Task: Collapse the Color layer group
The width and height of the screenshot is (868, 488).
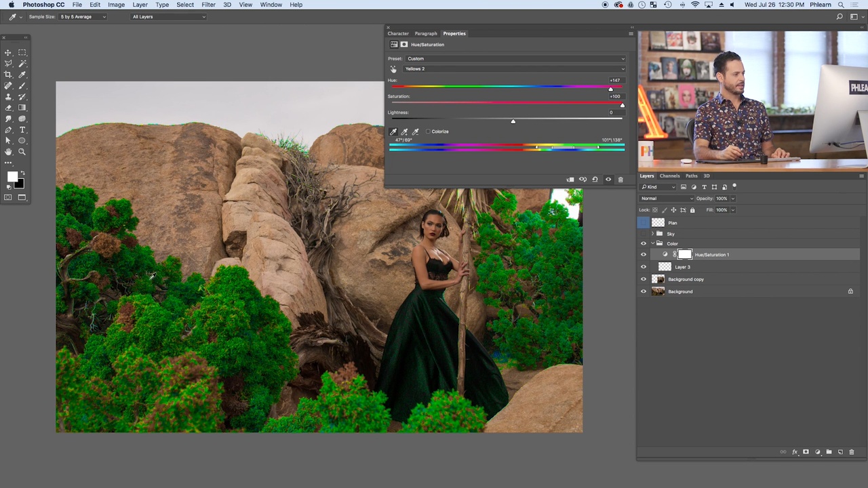Action: pos(652,243)
